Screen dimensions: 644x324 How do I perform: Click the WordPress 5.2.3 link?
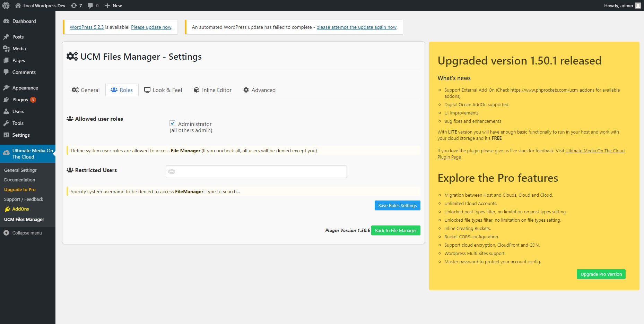pyautogui.click(x=87, y=27)
